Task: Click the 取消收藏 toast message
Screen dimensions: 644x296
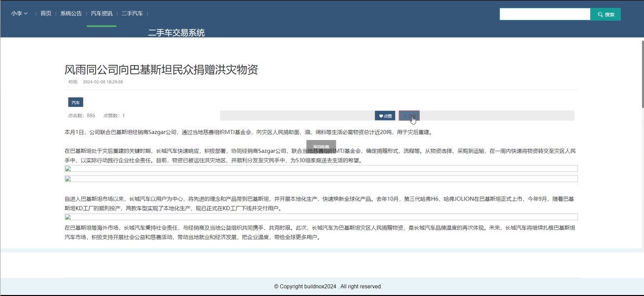Action: click(x=321, y=147)
